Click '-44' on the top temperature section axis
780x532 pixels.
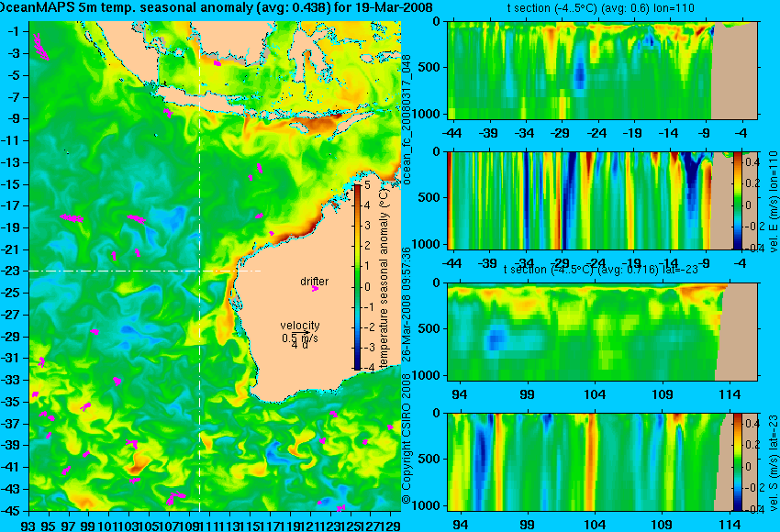[451, 133]
